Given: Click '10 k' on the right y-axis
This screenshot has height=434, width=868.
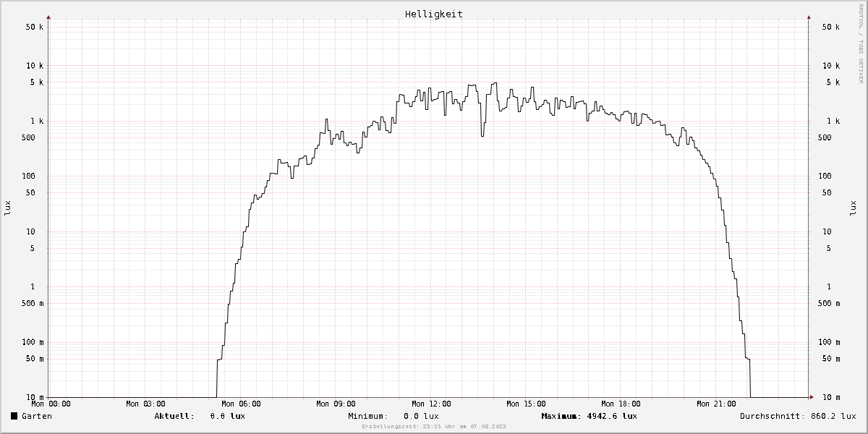Looking at the screenshot, I should pos(831,66).
